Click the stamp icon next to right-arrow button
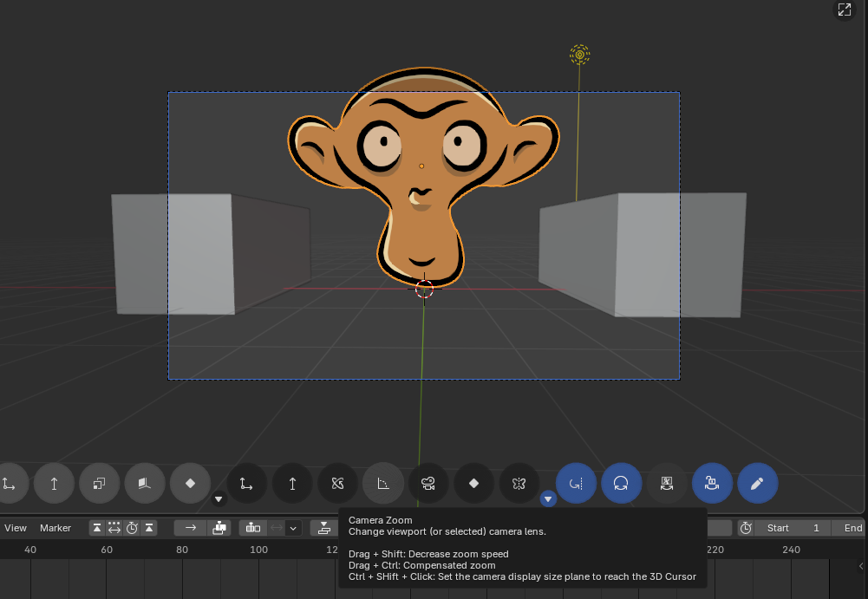The width and height of the screenshot is (868, 599). [x=219, y=528]
